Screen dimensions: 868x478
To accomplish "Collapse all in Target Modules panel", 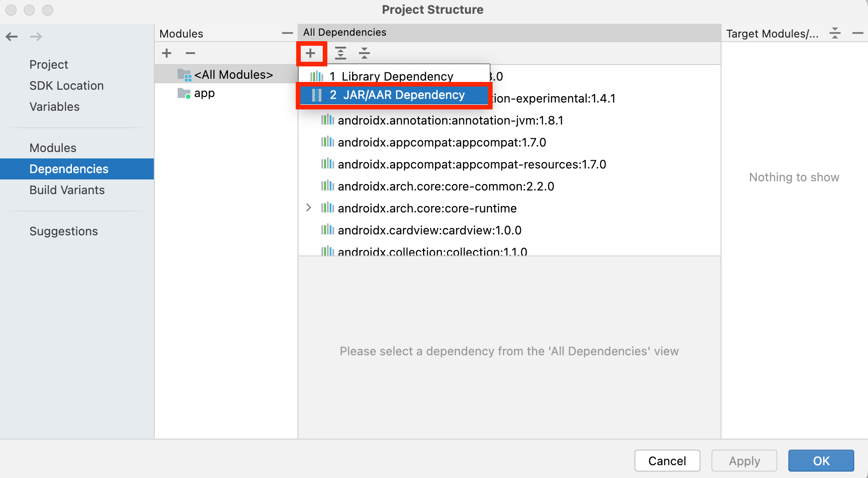I will tap(835, 33).
